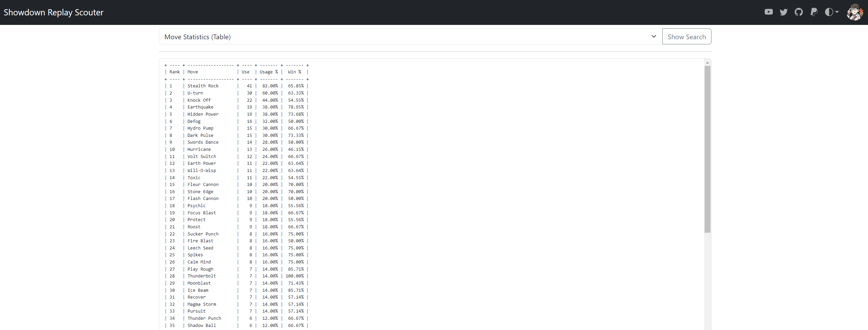
Task: Select the Hydro Pump move text
Action: 200,128
